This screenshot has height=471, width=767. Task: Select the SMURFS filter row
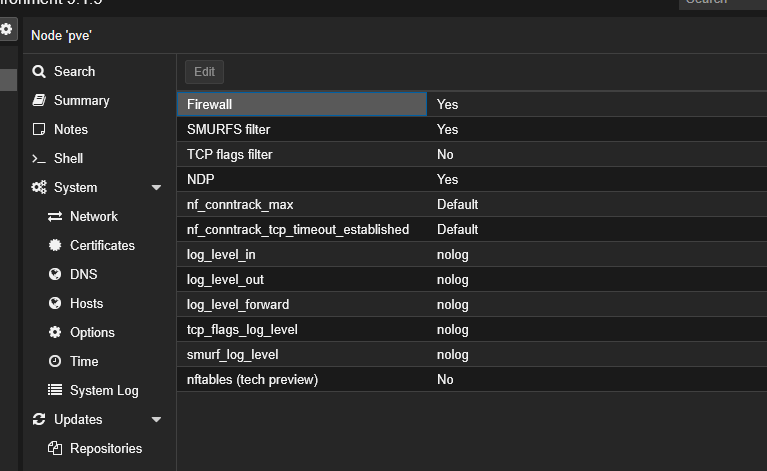(472, 129)
